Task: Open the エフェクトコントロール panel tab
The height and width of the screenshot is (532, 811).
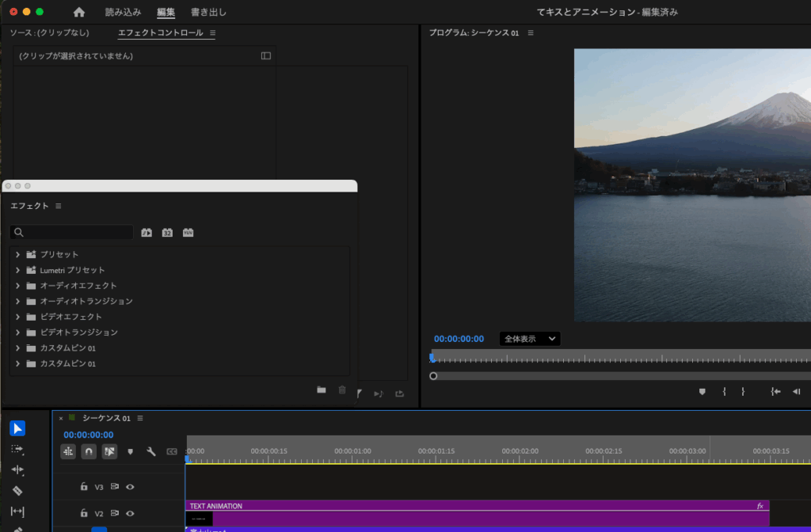Action: [x=160, y=32]
